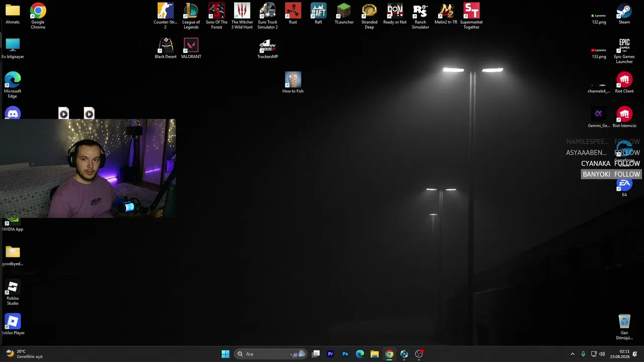The height and width of the screenshot is (362, 644).
Task: Open the Windows Start menu
Action: pyautogui.click(x=225, y=354)
